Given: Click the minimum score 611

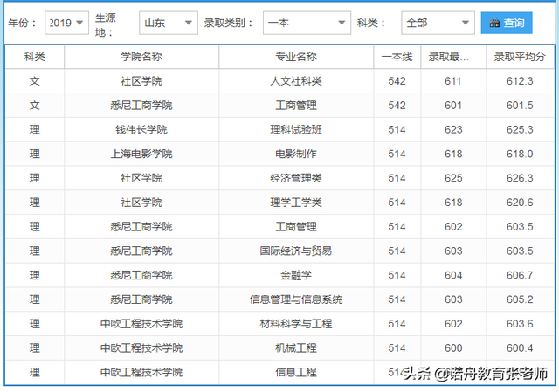Looking at the screenshot, I should [453, 81].
